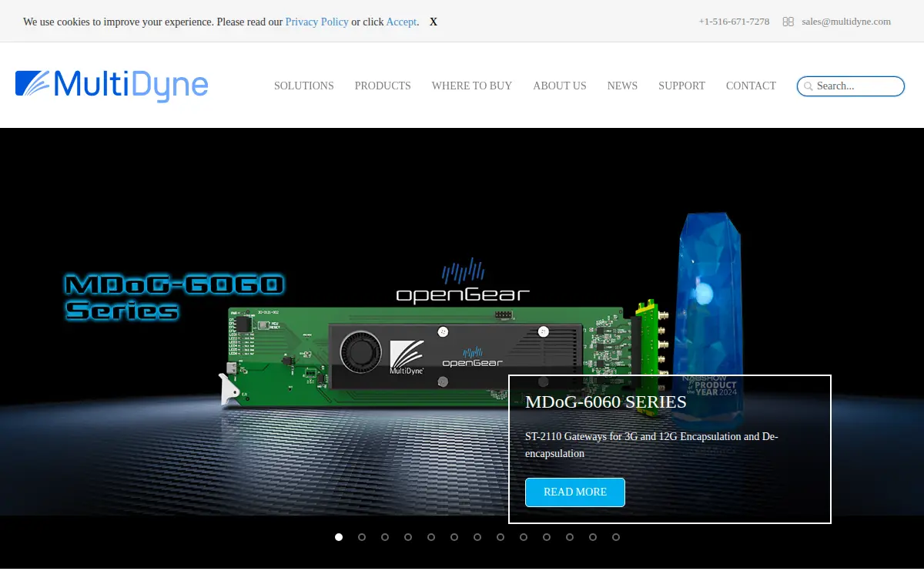
Task: Click the MDoG-6060 SERIES slide heading
Action: point(606,402)
